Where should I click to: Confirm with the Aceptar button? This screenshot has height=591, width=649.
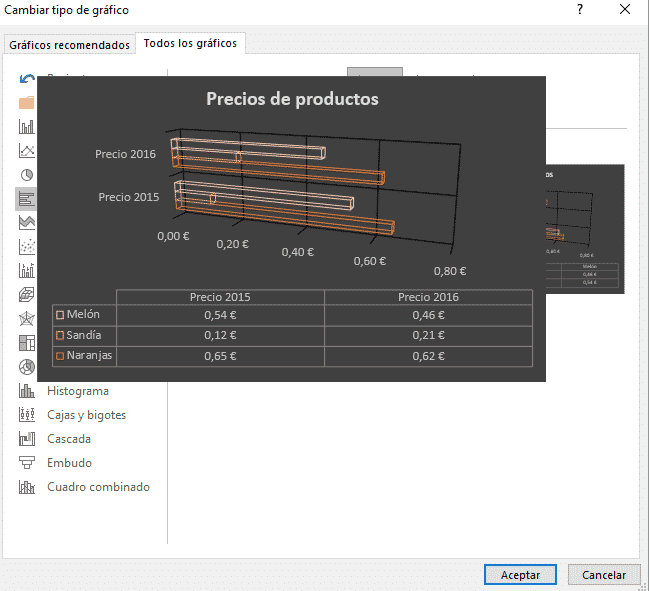[520, 575]
